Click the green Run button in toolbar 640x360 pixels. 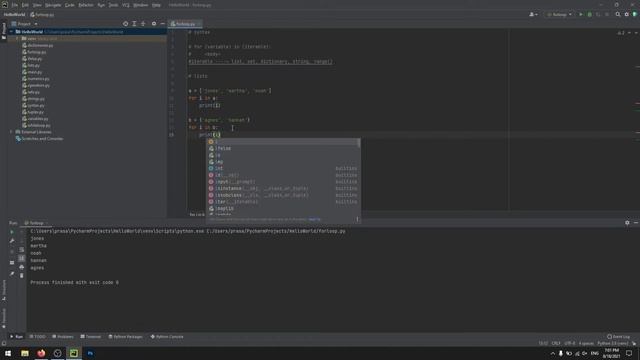tap(581, 14)
